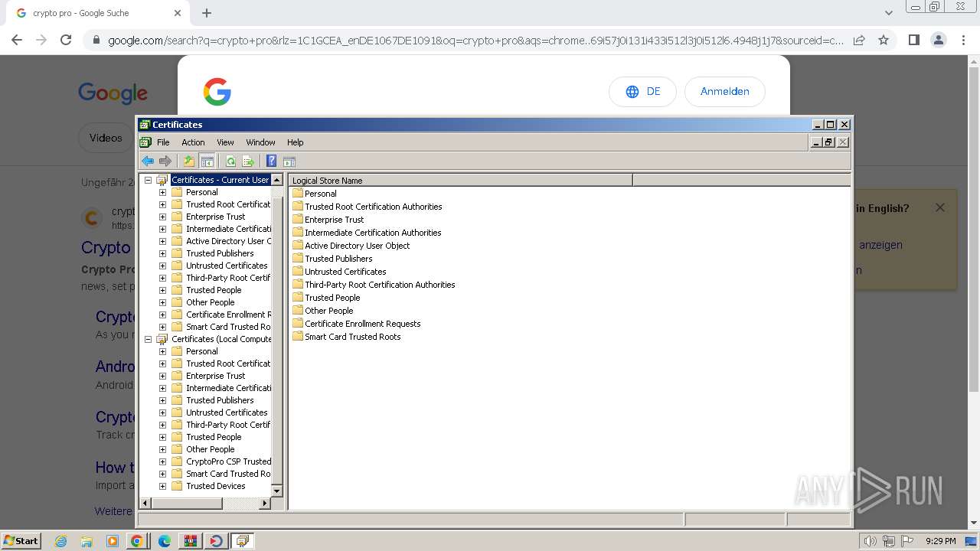Click tree pane horizontal scrollbar right arrow
This screenshot has width=980, height=551.
coord(265,504)
